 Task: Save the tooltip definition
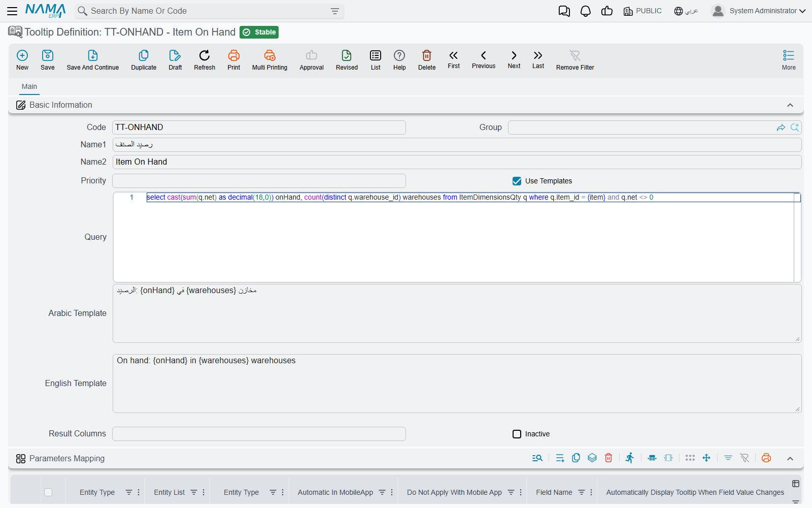coord(48,55)
